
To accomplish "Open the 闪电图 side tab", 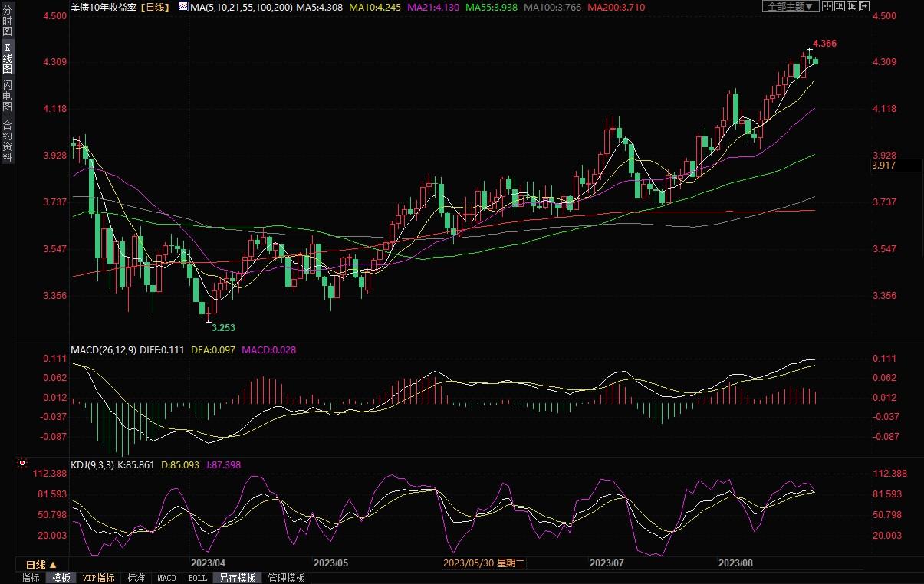I will pyautogui.click(x=7, y=94).
